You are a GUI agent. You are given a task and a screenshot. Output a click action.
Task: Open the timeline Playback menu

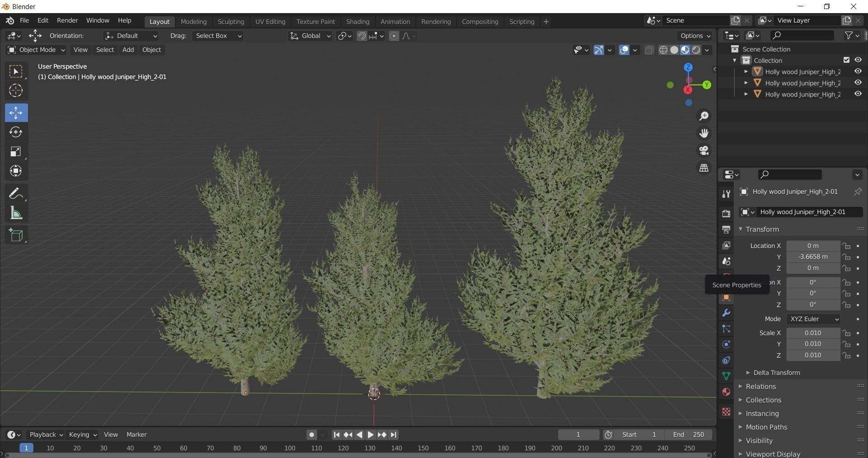[x=46, y=435]
